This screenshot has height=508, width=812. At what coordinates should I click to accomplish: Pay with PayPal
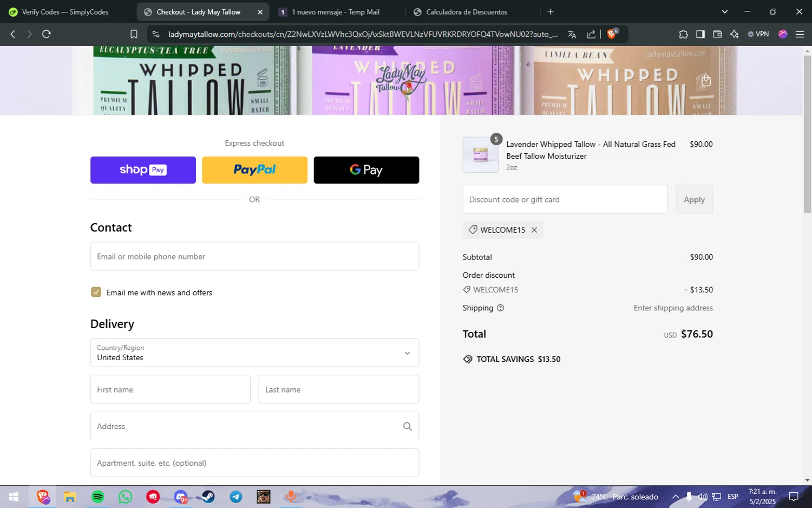pyautogui.click(x=254, y=170)
